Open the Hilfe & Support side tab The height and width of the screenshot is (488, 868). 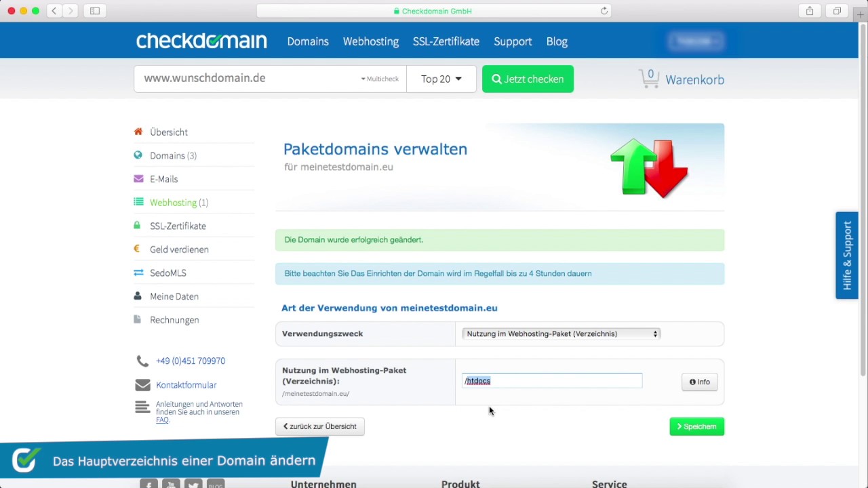[x=847, y=256]
